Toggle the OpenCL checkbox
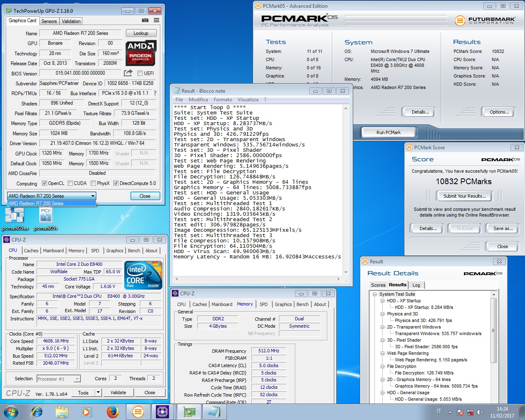This screenshot has height=420, width=525. tap(44, 183)
